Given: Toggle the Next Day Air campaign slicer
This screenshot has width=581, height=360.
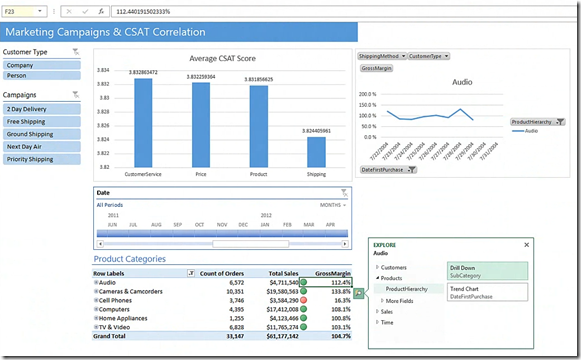Looking at the screenshot, I should click(42, 147).
